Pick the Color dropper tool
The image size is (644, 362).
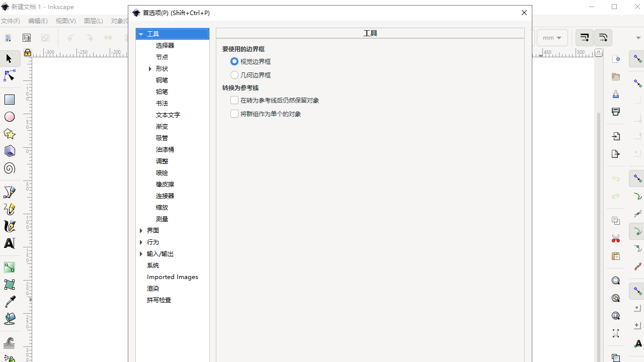point(9,301)
